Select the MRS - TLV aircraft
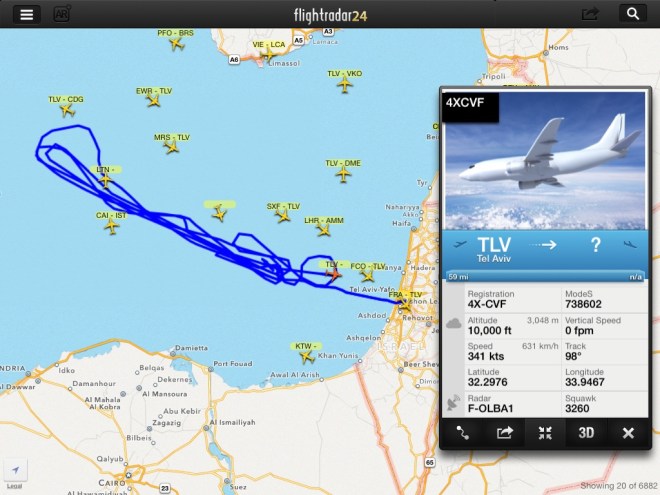Viewport: 660px width, 495px height. click(x=171, y=147)
